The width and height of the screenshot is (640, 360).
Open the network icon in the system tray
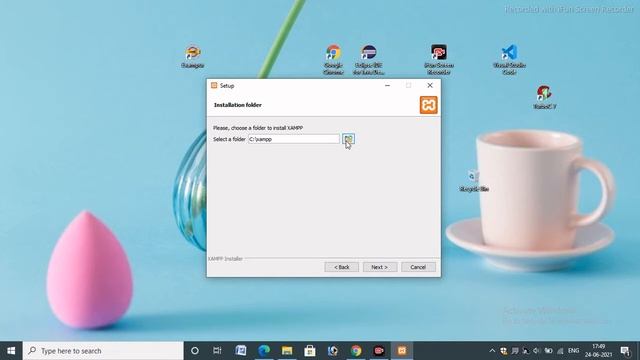560,351
